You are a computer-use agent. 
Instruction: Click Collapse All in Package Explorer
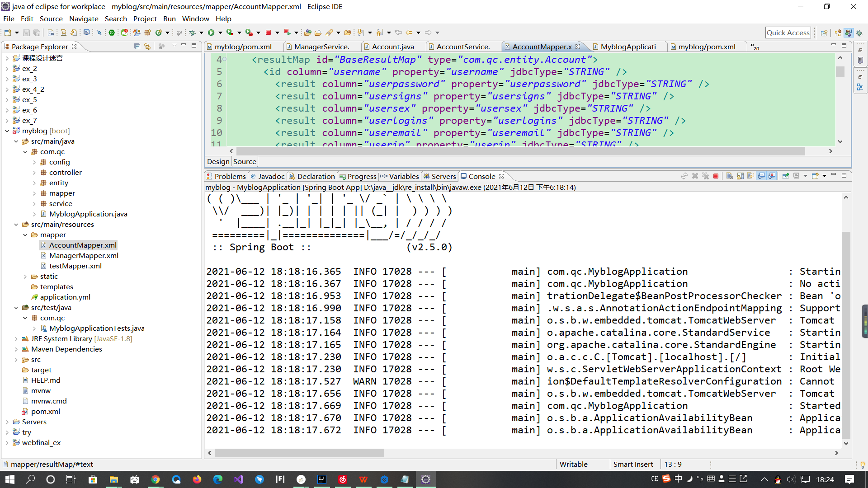coord(137,47)
